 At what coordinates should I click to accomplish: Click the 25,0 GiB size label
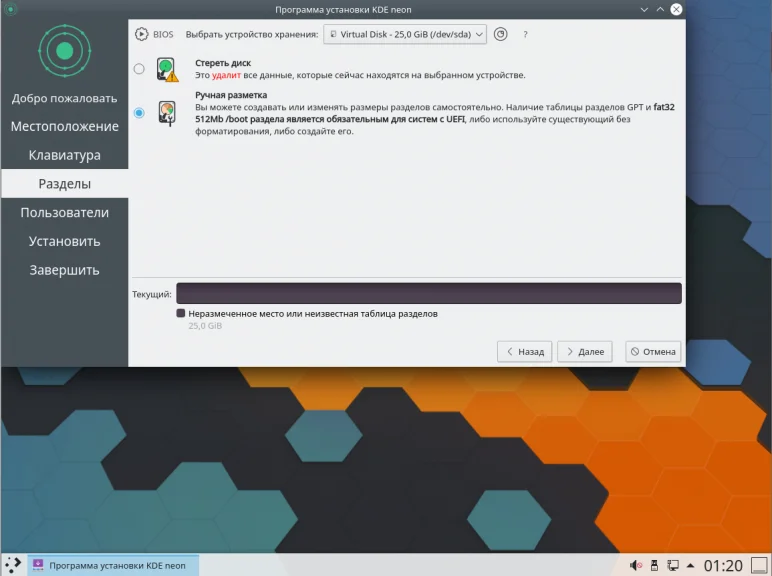point(205,325)
